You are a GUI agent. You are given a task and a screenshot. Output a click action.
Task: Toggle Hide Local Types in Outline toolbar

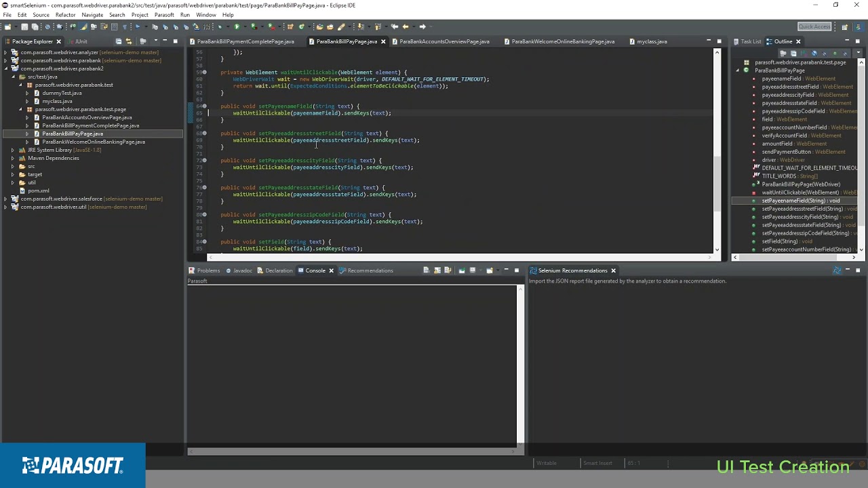pos(845,53)
